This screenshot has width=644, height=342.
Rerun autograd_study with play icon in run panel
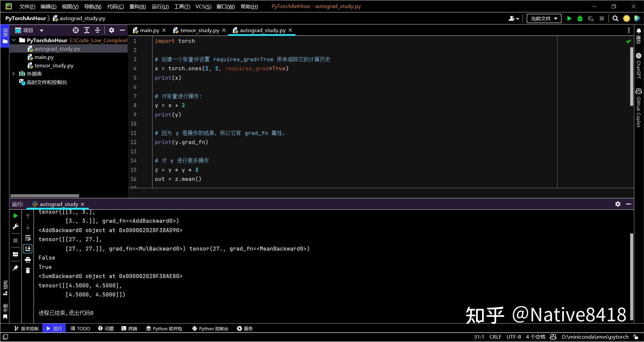[15, 216]
